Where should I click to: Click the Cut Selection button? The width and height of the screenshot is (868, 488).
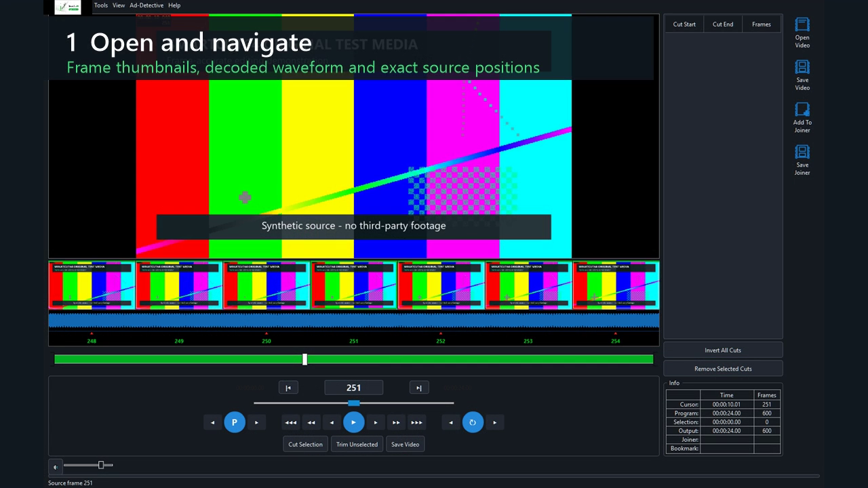click(x=306, y=444)
